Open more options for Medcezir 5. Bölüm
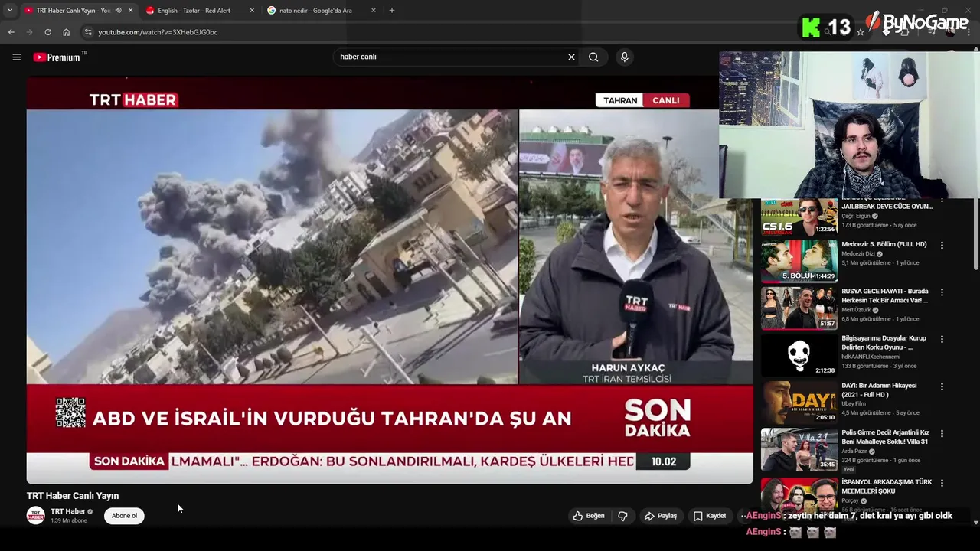 tap(942, 245)
